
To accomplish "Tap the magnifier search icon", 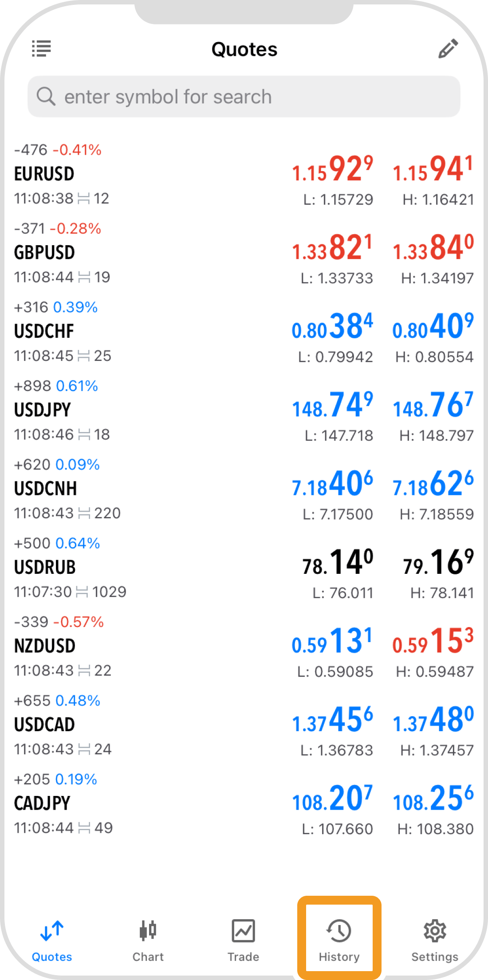I will tap(46, 96).
